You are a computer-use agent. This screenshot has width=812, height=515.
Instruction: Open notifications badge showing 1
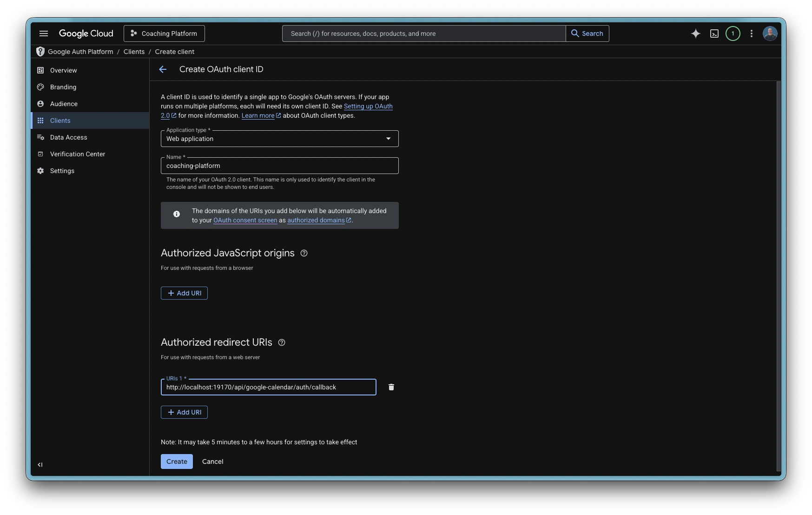click(x=733, y=33)
